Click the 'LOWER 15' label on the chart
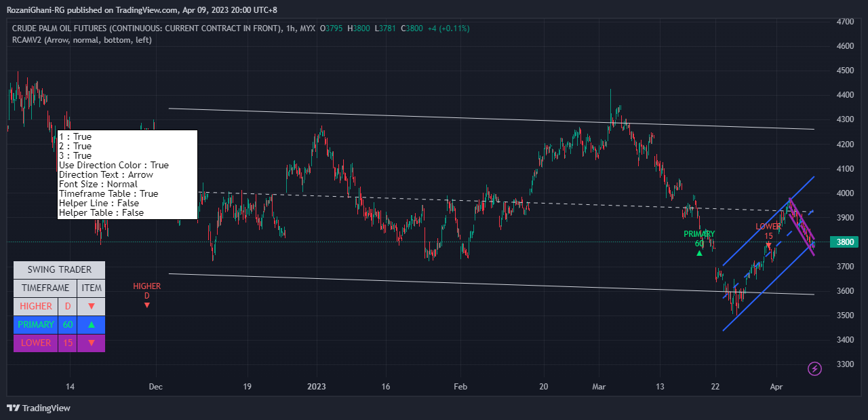Image resolution: width=868 pixels, height=420 pixels. [x=768, y=231]
